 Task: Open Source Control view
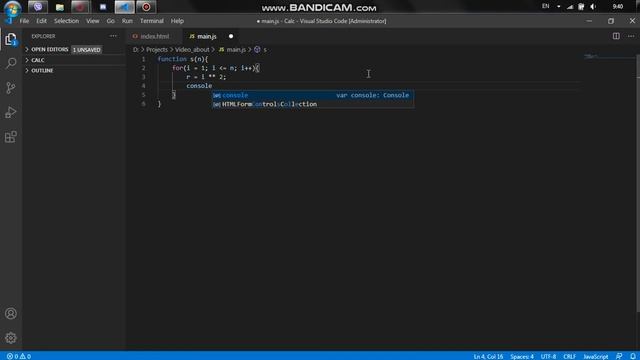tap(11, 88)
